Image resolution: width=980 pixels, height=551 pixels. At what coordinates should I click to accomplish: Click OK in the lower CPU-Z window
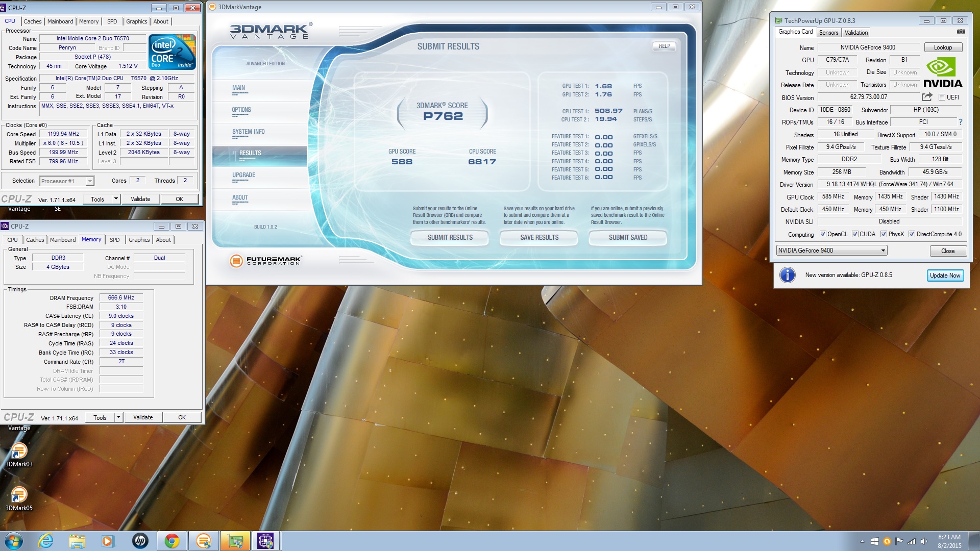click(x=182, y=417)
